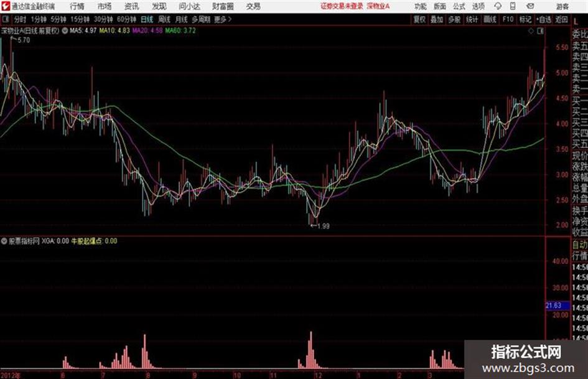
Task: Click the MA20: 4.58 indicator value
Action: click(x=147, y=30)
